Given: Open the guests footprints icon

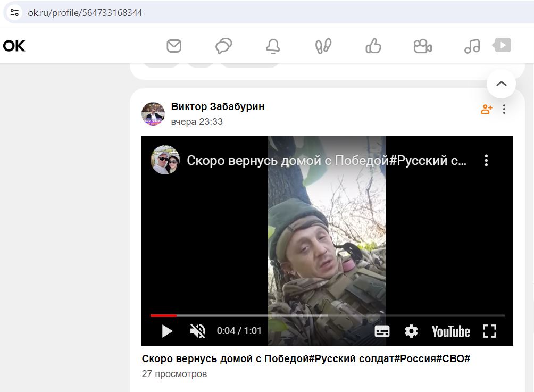Looking at the screenshot, I should (x=323, y=46).
